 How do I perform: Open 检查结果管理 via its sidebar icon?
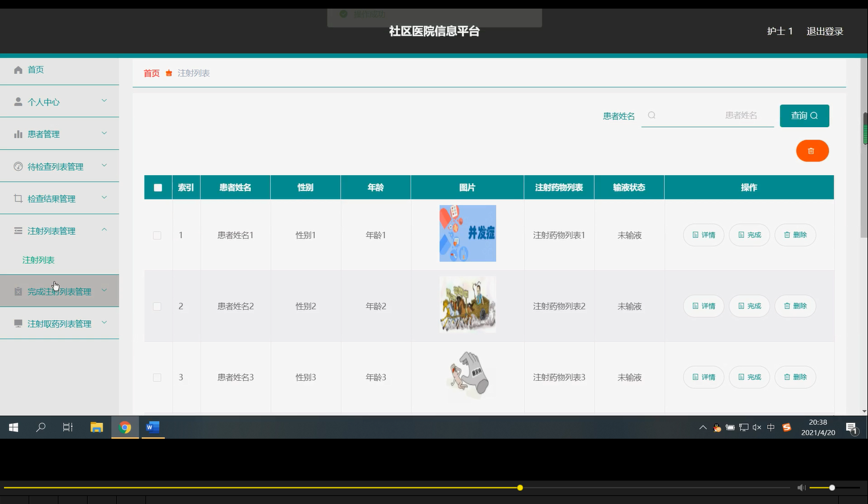pos(18,198)
